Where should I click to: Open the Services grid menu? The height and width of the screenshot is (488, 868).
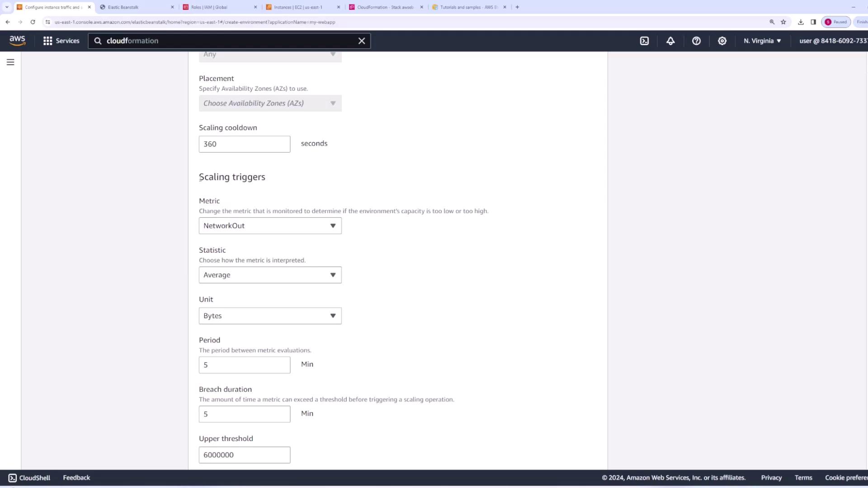(x=61, y=41)
